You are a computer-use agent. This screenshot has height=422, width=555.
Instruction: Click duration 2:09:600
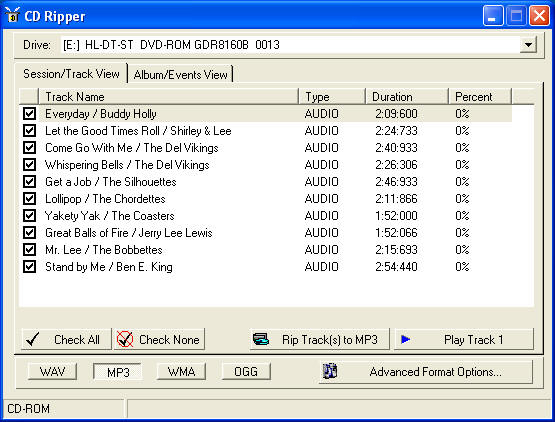[x=396, y=114]
